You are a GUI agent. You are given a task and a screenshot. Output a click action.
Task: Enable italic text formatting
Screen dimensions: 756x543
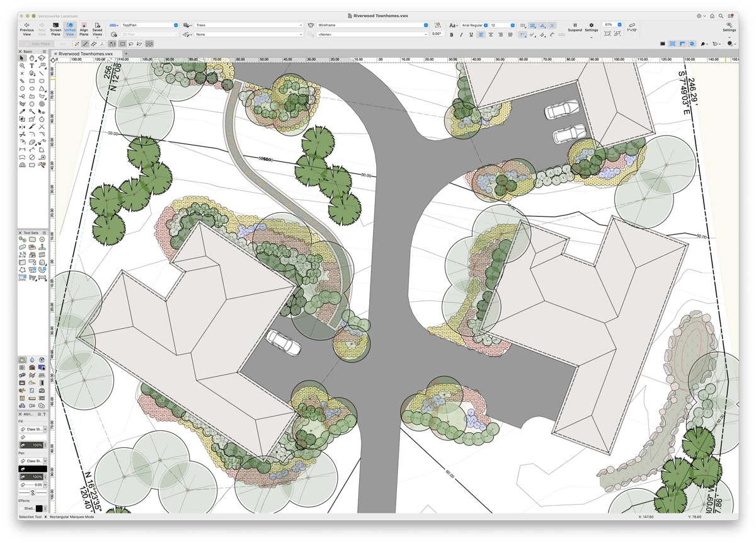461,34
